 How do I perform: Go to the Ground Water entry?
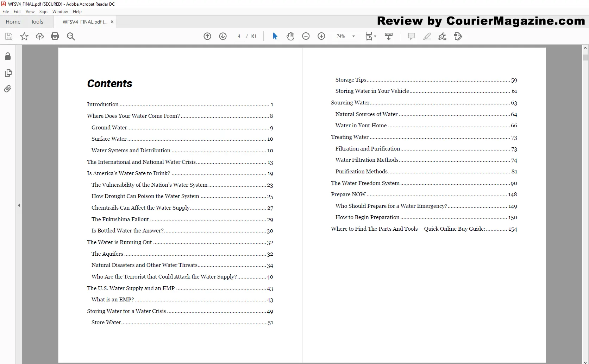coord(182,128)
